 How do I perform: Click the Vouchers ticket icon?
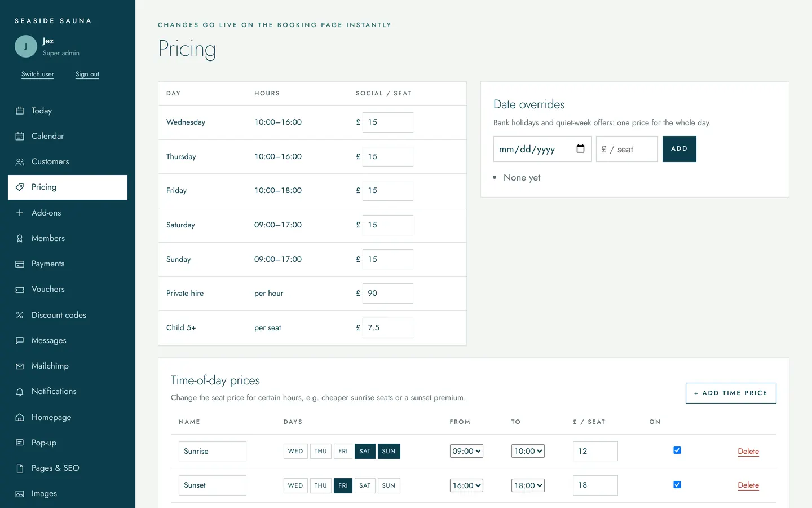(x=20, y=290)
